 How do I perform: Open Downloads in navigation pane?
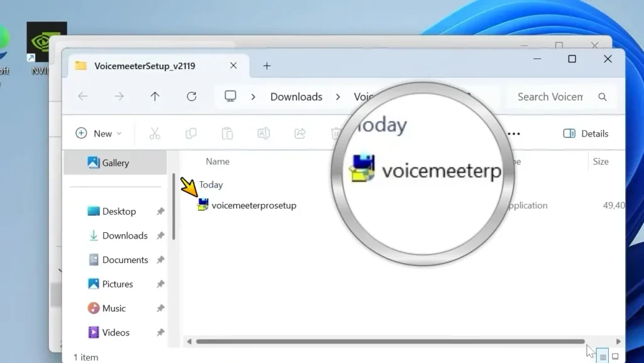click(x=125, y=236)
